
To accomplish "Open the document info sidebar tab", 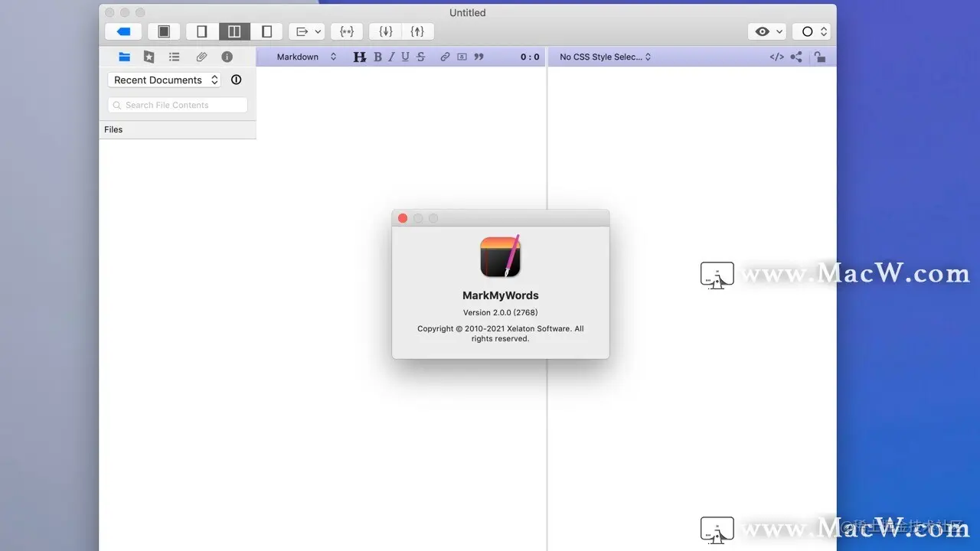I will point(227,57).
